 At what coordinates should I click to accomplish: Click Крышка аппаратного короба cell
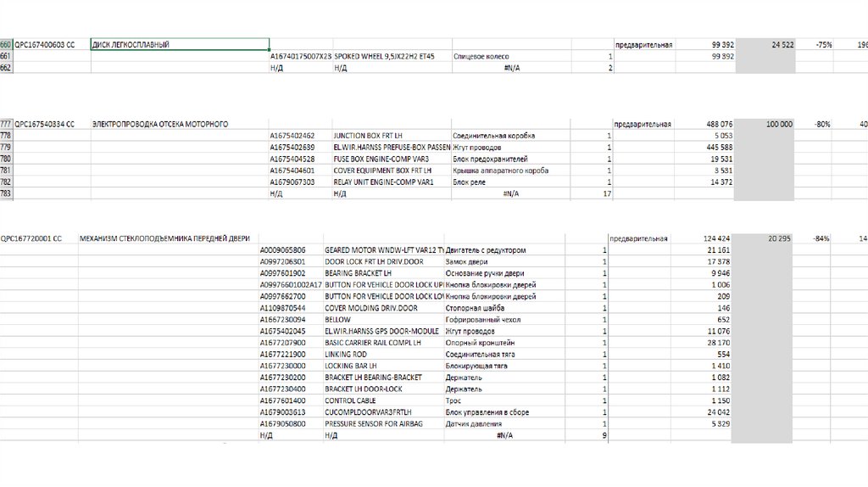click(511, 171)
